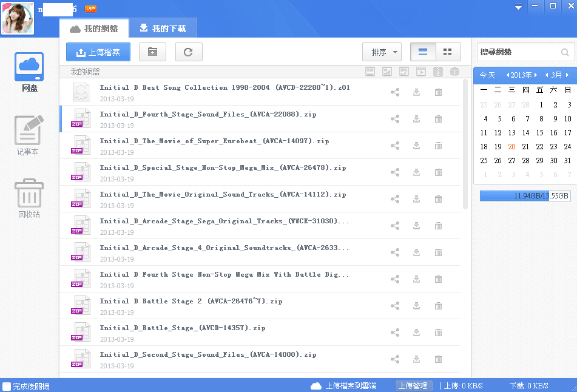Delete The_Movie_of_Super_Eurobeat zip

[x=438, y=146]
